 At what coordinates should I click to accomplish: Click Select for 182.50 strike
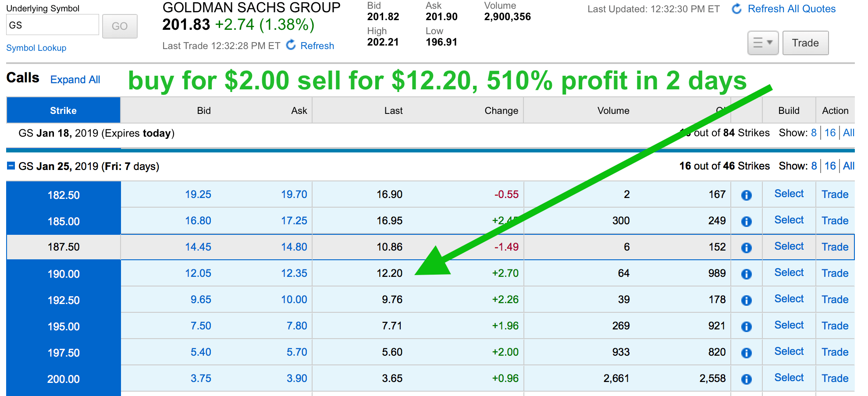click(789, 194)
